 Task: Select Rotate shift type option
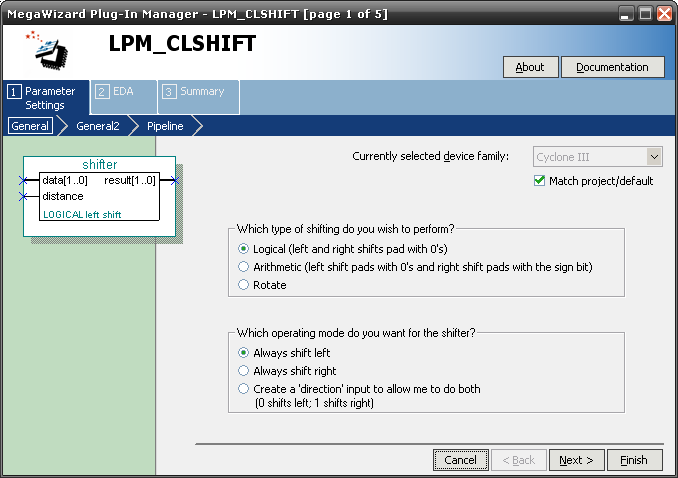pyautogui.click(x=243, y=285)
